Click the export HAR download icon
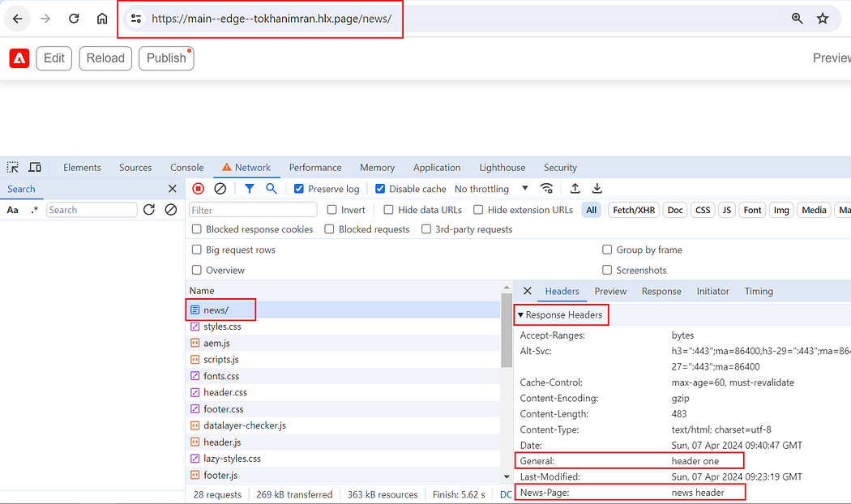851x504 pixels. tap(597, 188)
